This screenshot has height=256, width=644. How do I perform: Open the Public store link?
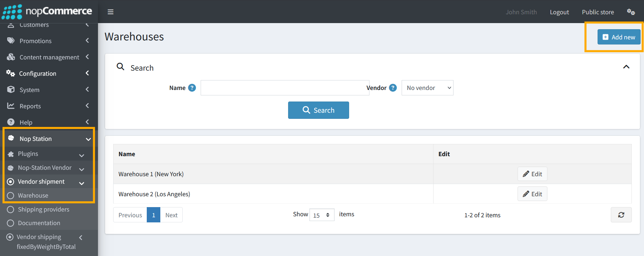coord(598,12)
